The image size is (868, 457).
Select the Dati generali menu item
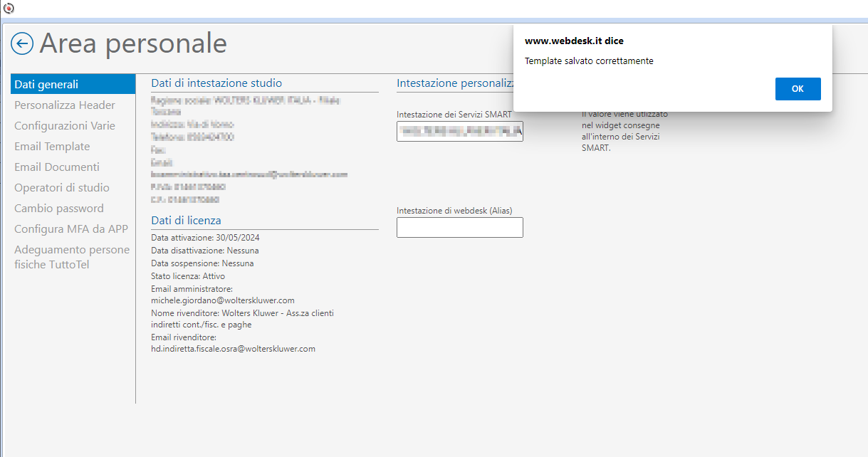coord(73,84)
